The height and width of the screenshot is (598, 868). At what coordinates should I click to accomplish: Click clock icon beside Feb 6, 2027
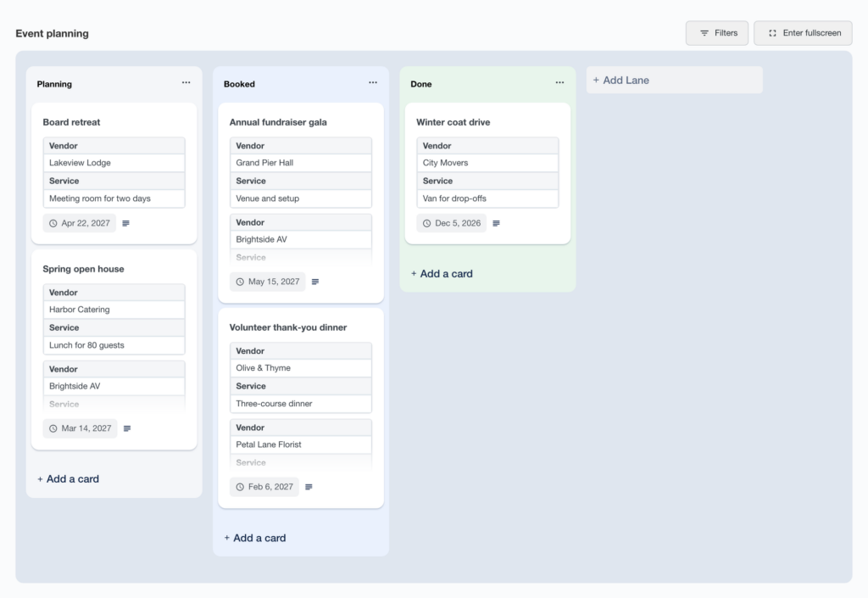point(240,487)
